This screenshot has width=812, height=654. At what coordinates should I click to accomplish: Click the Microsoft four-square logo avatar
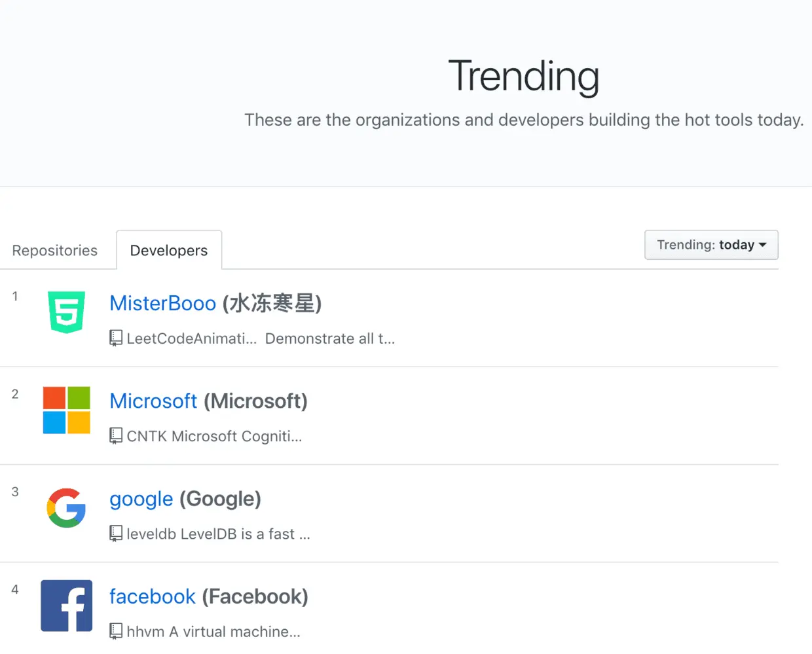click(66, 410)
